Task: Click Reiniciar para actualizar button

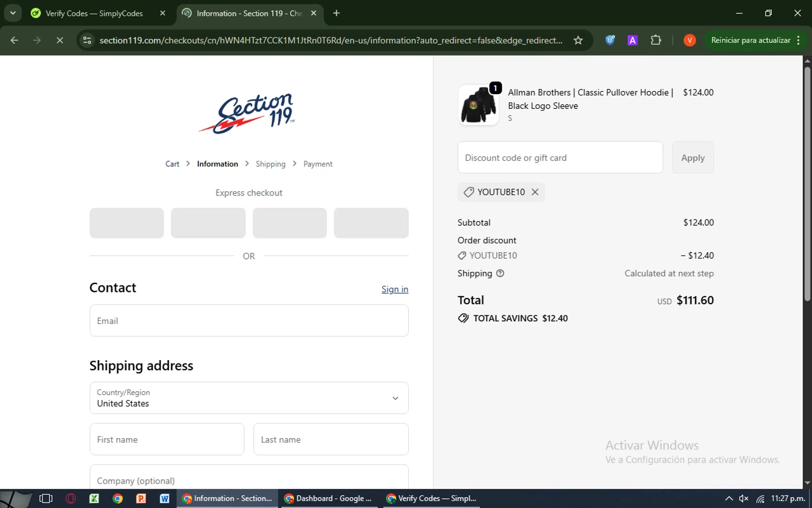Action: click(x=750, y=40)
